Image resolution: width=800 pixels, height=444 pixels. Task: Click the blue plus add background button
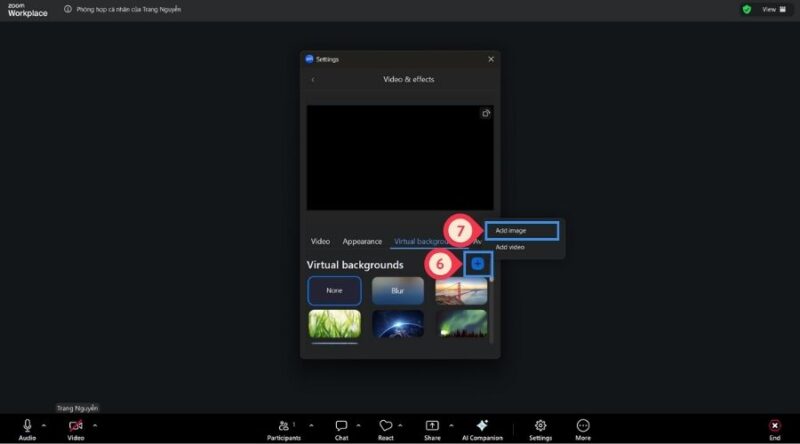pos(478,263)
